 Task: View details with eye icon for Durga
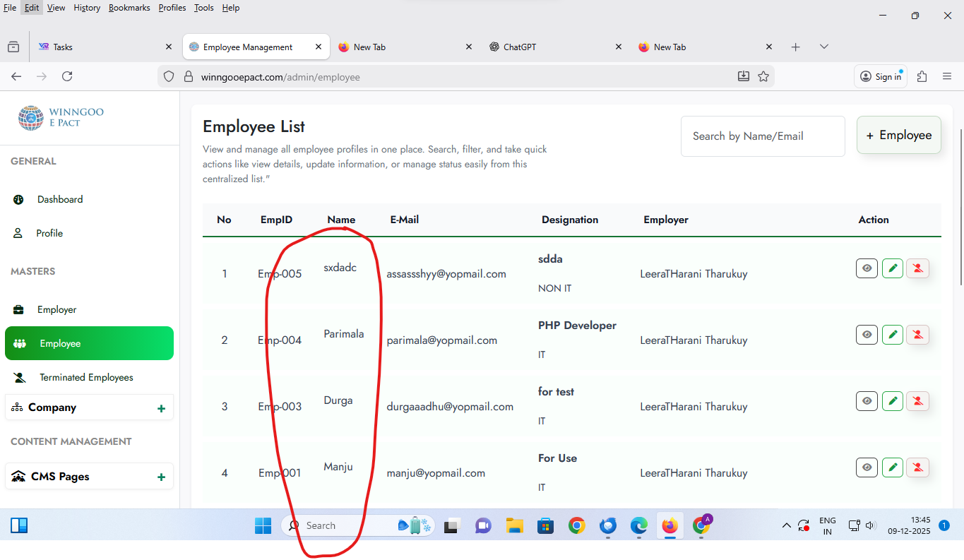tap(867, 401)
